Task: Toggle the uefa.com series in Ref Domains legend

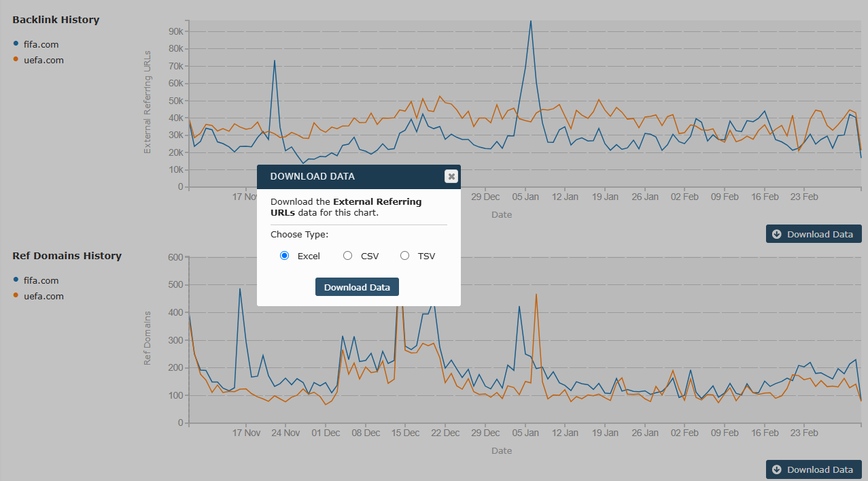Action: click(x=43, y=296)
